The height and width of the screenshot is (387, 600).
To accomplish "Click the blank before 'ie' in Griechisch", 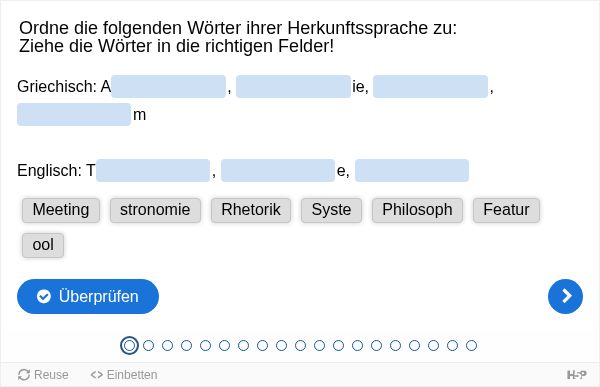I will coord(293,87).
